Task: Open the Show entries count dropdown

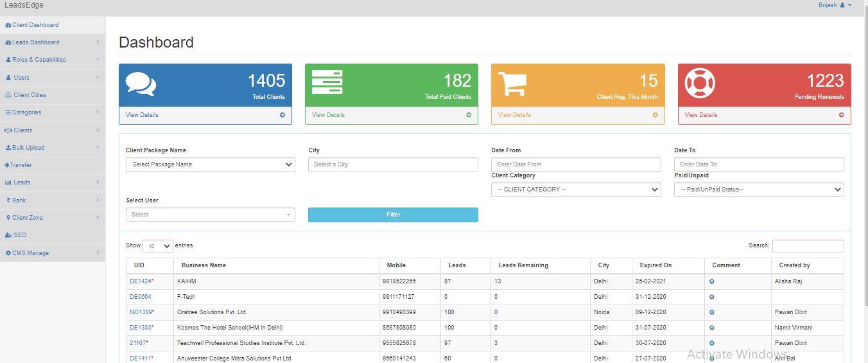Action: 158,246
